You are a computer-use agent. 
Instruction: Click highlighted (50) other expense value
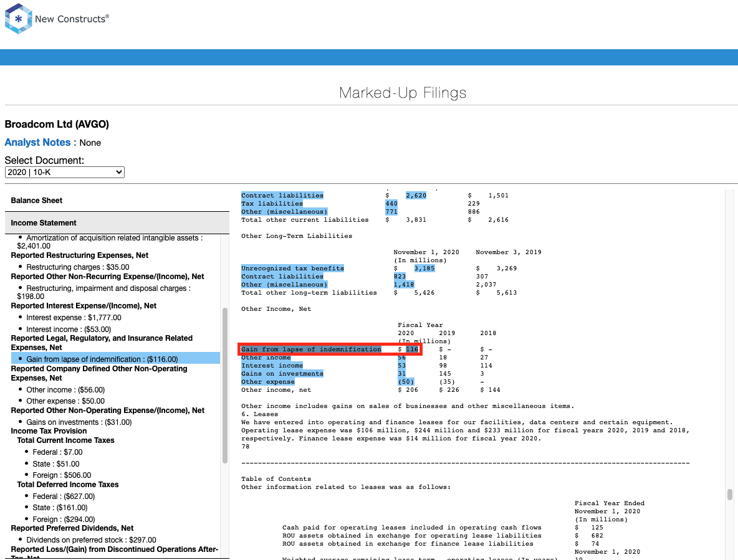(x=406, y=382)
